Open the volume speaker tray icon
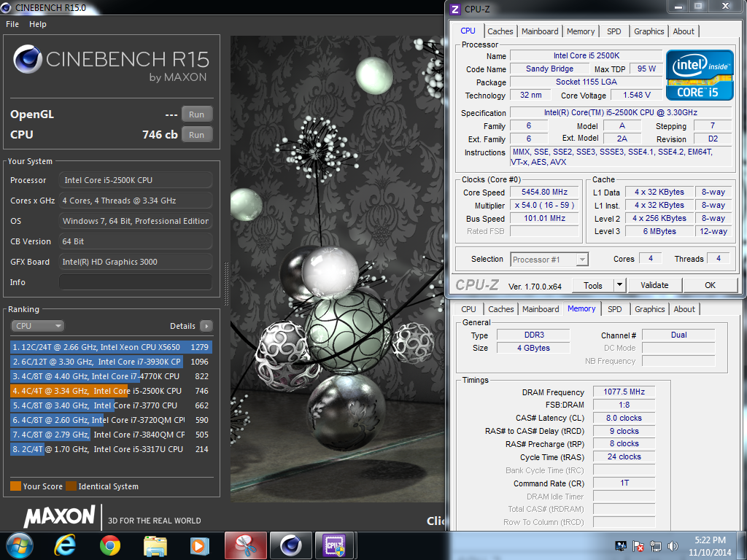 [673, 546]
